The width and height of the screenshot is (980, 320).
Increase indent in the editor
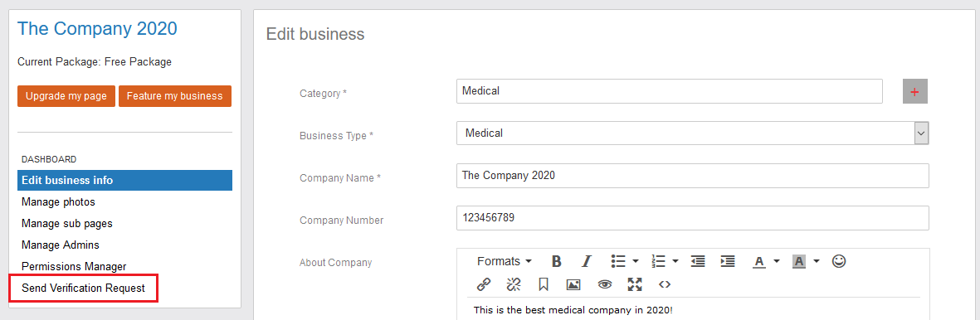(x=728, y=261)
